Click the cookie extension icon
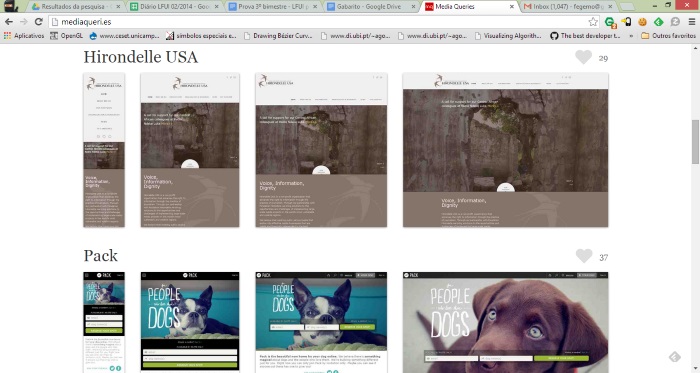Viewport: 700px width, 373px height. (x=642, y=21)
